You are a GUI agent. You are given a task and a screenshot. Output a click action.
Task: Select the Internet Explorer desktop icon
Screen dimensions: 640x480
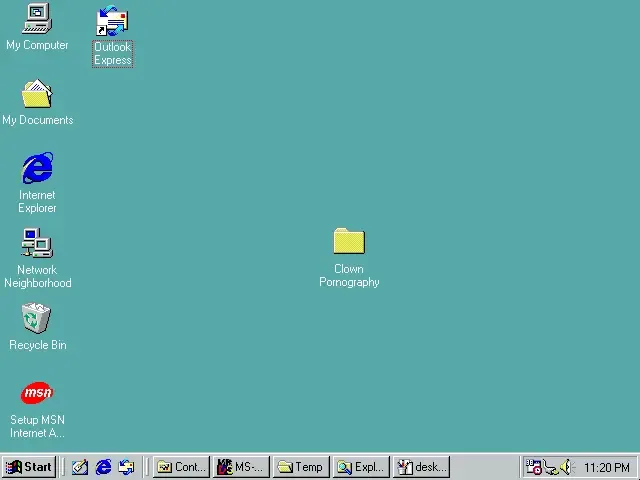37,168
